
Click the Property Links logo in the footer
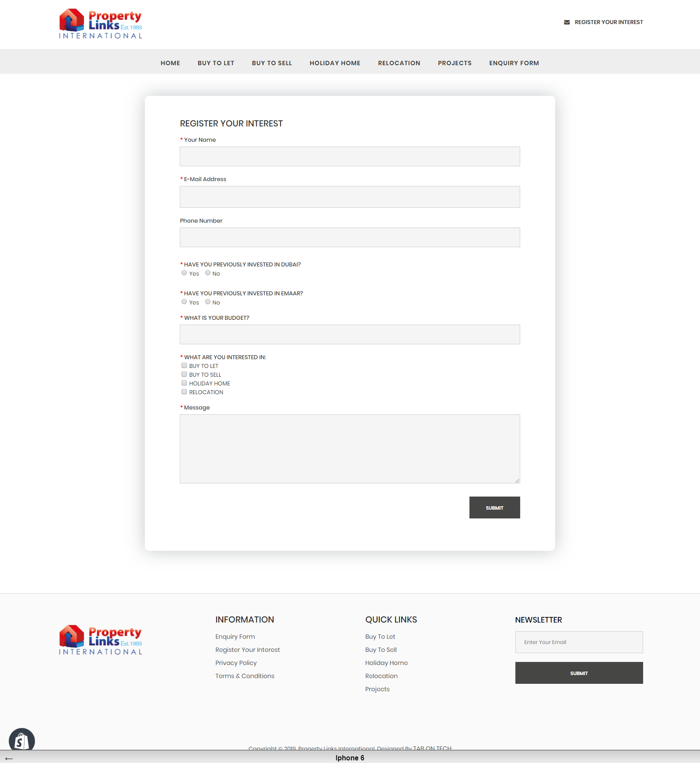pyautogui.click(x=100, y=640)
